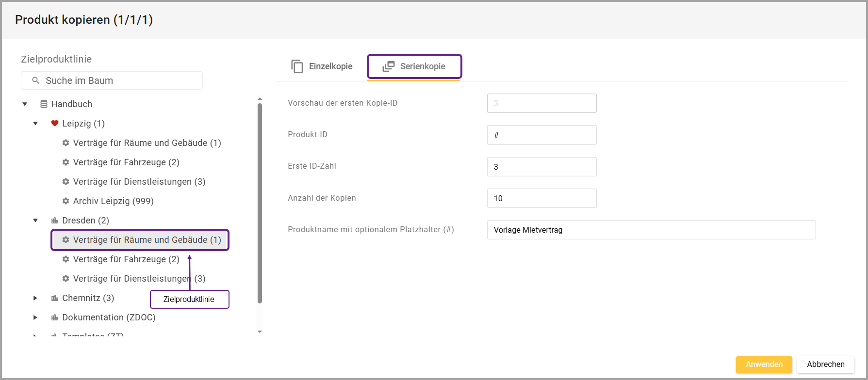This screenshot has width=868, height=380.
Task: Collapse the Handbuch root node
Action: (x=25, y=104)
